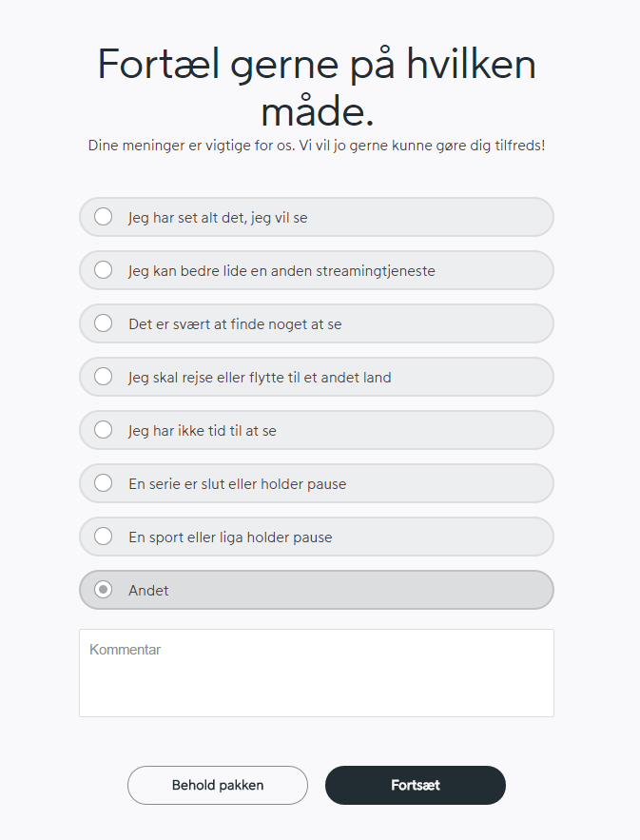
Task: Click label 'Jeg kan bedre lide en anden streamingtjeneste'
Action: pyautogui.click(x=281, y=271)
